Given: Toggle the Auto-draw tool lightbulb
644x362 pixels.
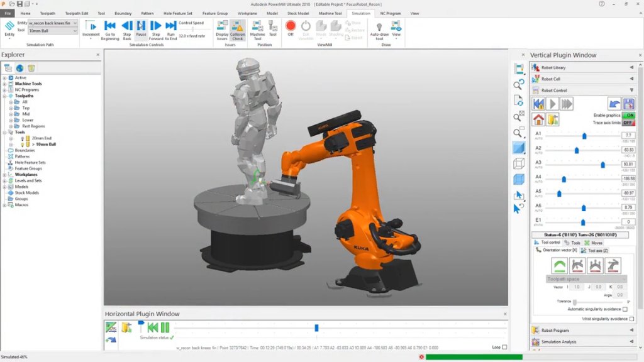Looking at the screenshot, I should click(x=379, y=27).
